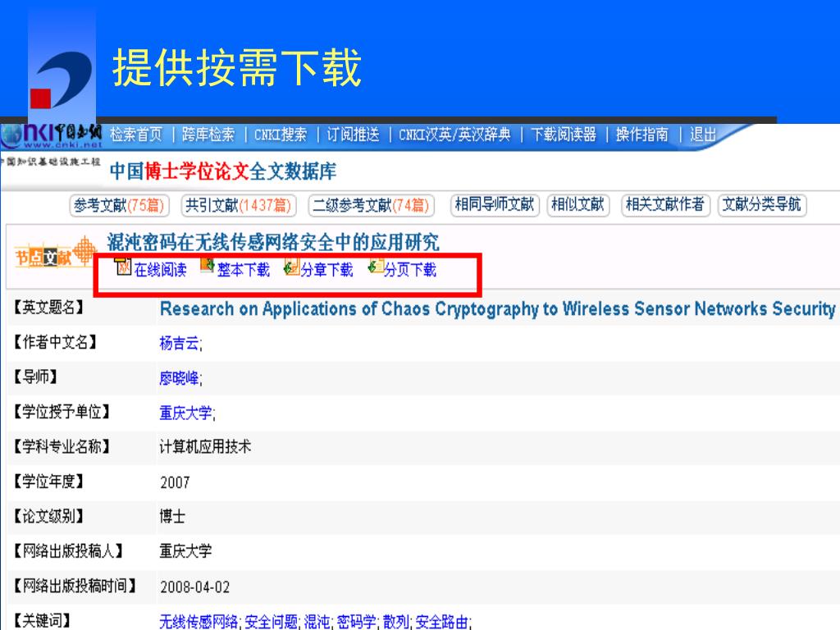840x630 pixels.
Task: Open 跨库检索 in the navigation bar
Action: (208, 135)
